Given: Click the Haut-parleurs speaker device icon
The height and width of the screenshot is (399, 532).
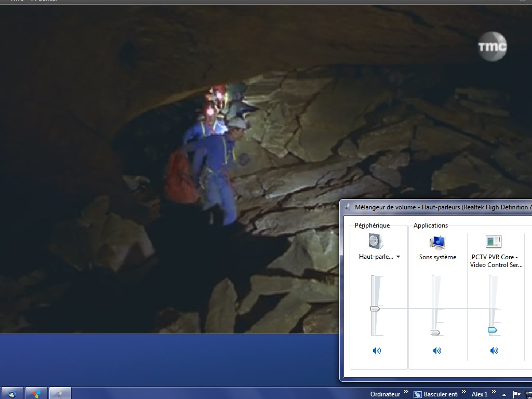Looking at the screenshot, I should click(375, 241).
